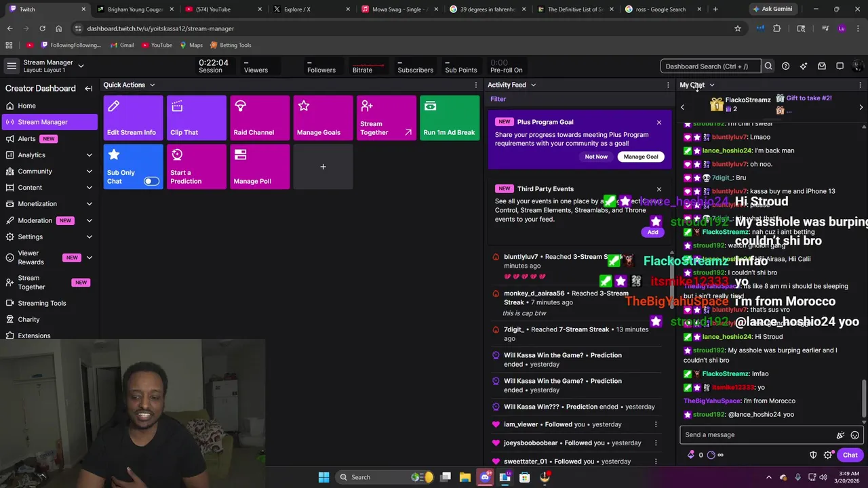868x488 pixels.
Task: Go to Home in the sidebar
Action: pos(49,106)
